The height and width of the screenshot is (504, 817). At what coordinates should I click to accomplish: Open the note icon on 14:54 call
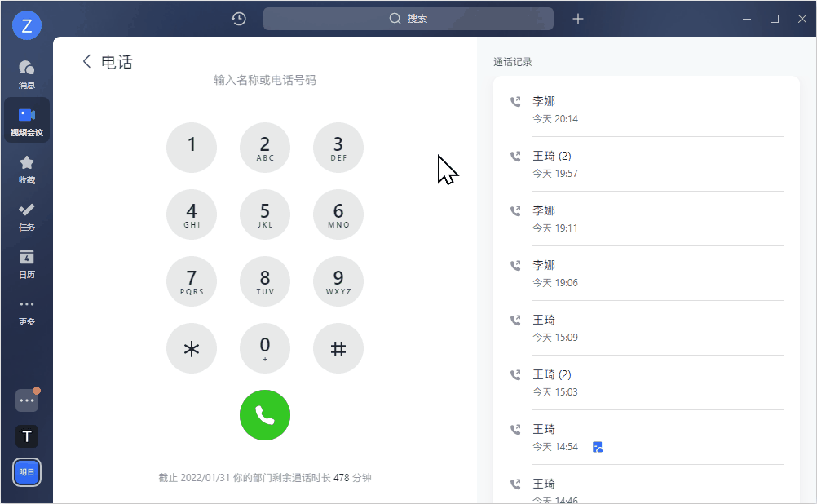point(598,447)
